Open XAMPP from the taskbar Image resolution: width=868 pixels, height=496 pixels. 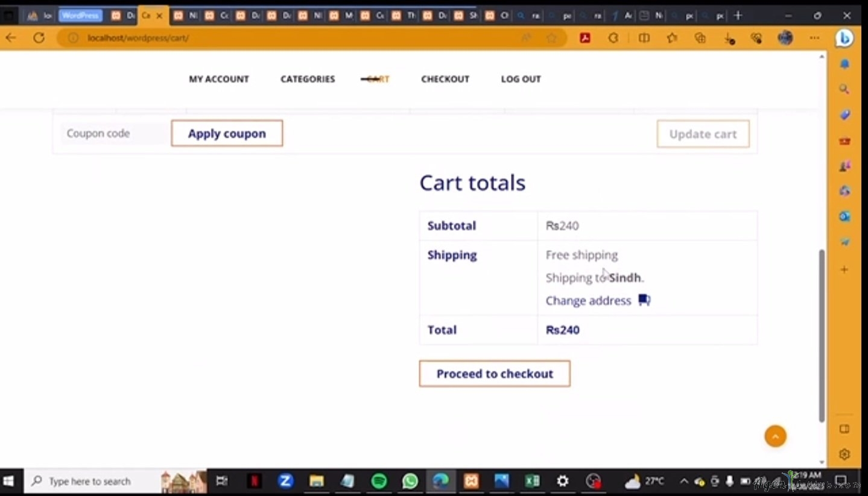(471, 481)
